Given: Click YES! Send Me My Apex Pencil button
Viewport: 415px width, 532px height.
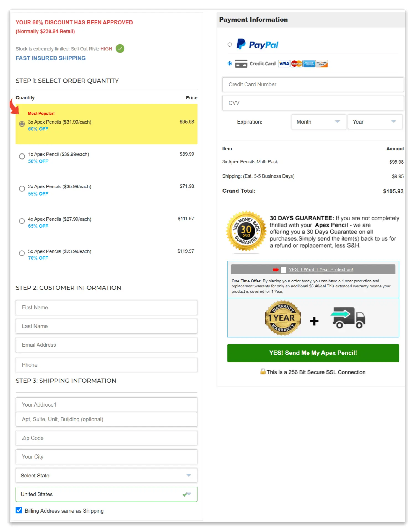Looking at the screenshot, I should pos(313,353).
